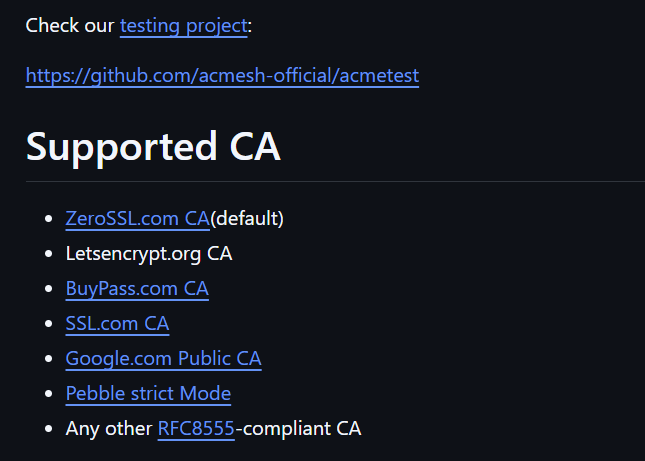Click the "Any other" text

coord(109,429)
